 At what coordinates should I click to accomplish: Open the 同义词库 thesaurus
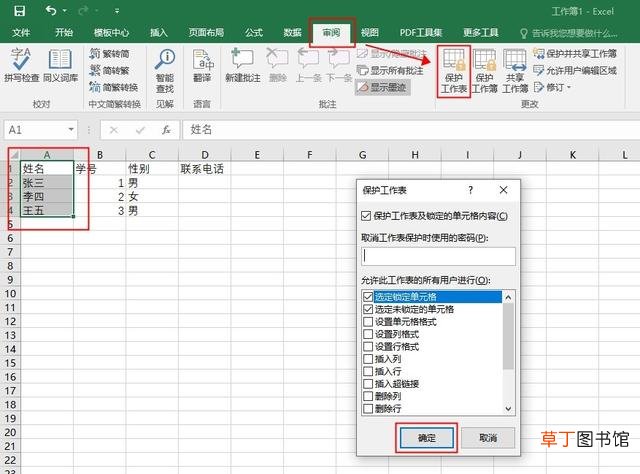60,65
